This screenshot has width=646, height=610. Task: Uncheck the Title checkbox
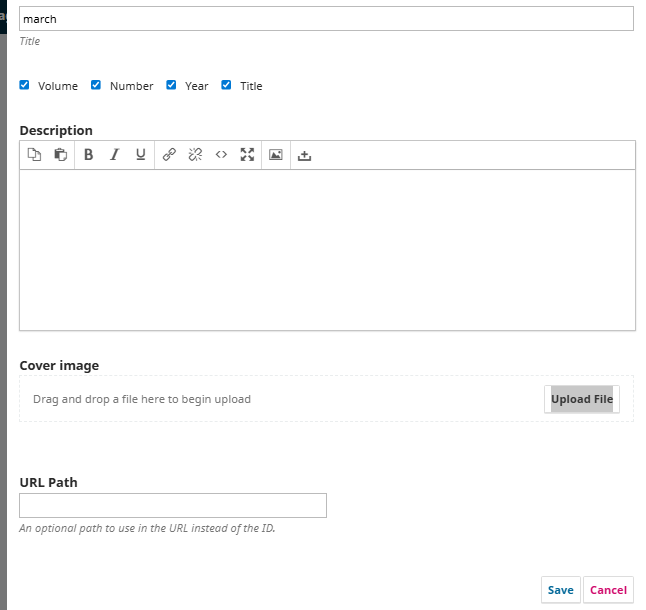pyautogui.click(x=226, y=85)
